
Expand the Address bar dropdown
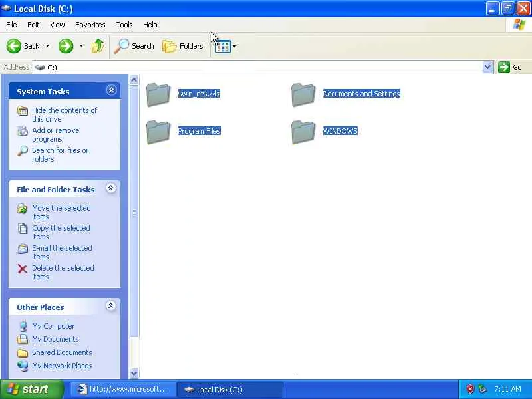487,67
